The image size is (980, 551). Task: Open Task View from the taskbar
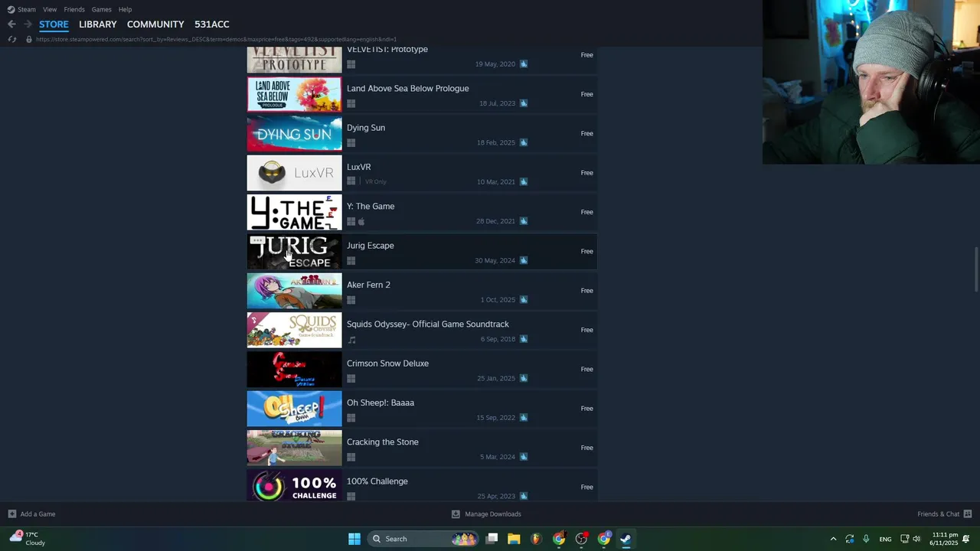point(492,539)
